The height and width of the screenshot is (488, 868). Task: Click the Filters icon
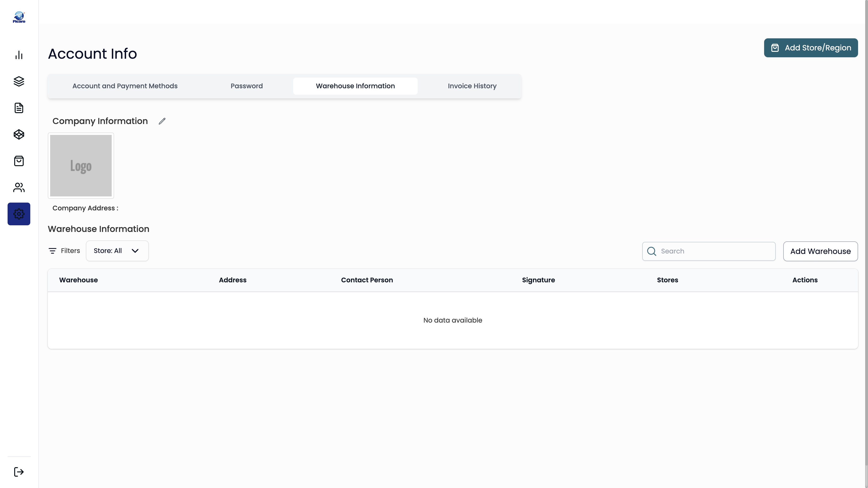pos(52,251)
